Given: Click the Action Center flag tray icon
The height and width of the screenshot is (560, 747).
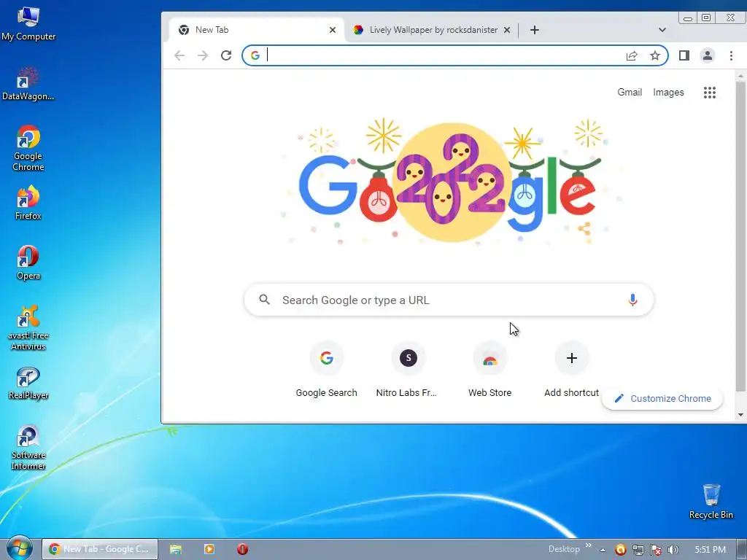Looking at the screenshot, I should point(656,550).
